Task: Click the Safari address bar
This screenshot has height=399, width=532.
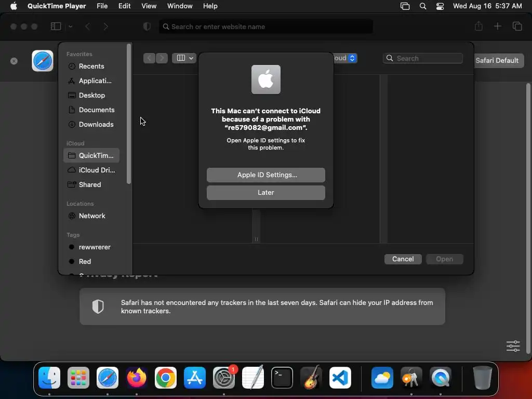Action: [x=265, y=26]
